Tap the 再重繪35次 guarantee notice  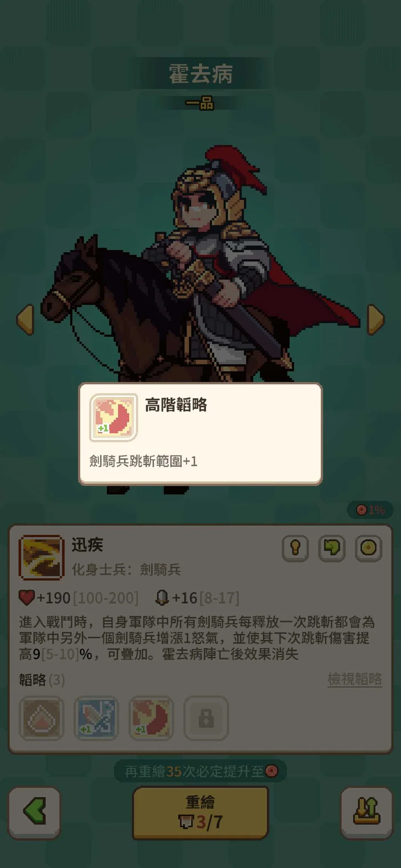200,771
